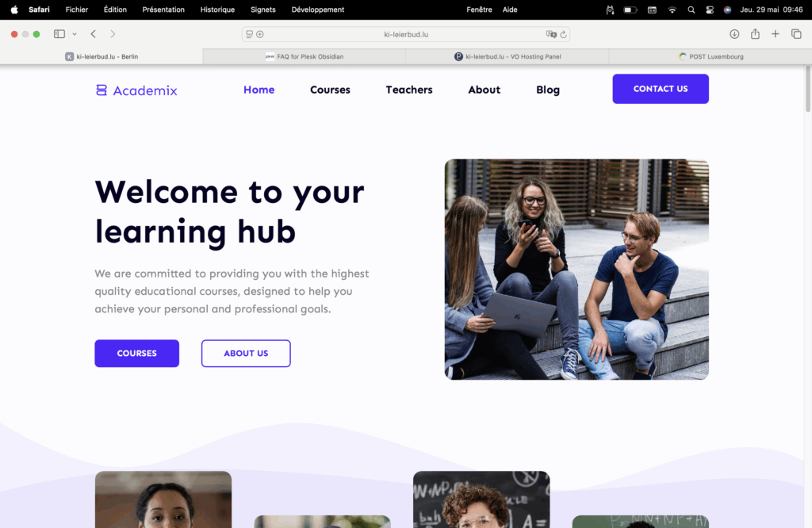Open the Historique menu
Viewport: 812px width, 528px height.
click(217, 10)
